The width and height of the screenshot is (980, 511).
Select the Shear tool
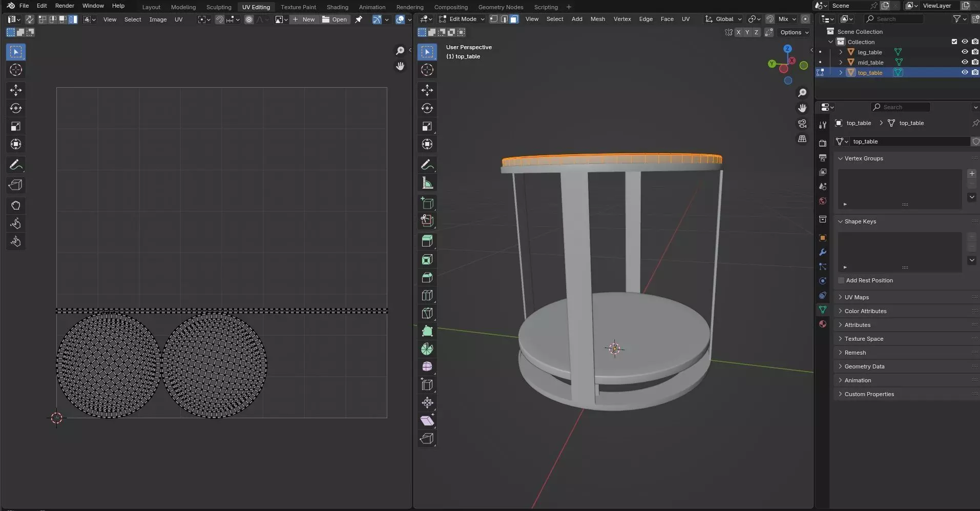tap(427, 421)
